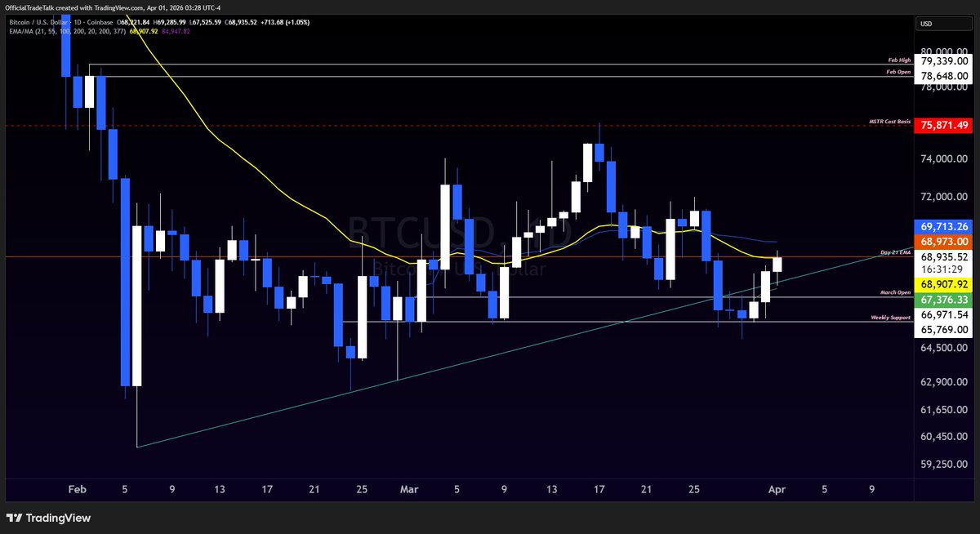The image size is (980, 534).
Task: Click the close value C68,935.52 in header
Action: pyautogui.click(x=240, y=20)
